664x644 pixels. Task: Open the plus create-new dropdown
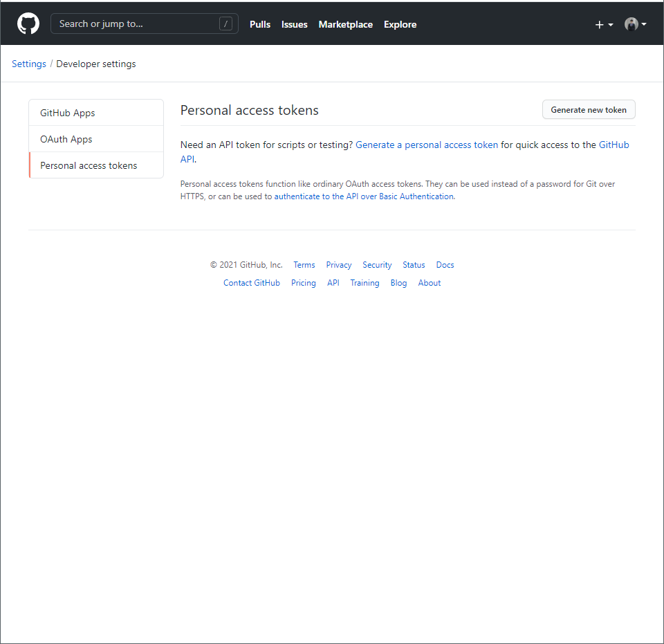[x=605, y=25]
